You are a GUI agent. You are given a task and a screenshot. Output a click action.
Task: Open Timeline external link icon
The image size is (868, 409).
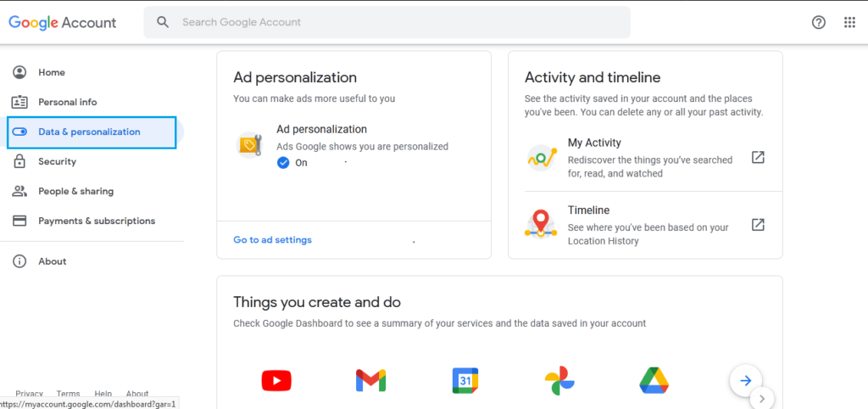[759, 225]
